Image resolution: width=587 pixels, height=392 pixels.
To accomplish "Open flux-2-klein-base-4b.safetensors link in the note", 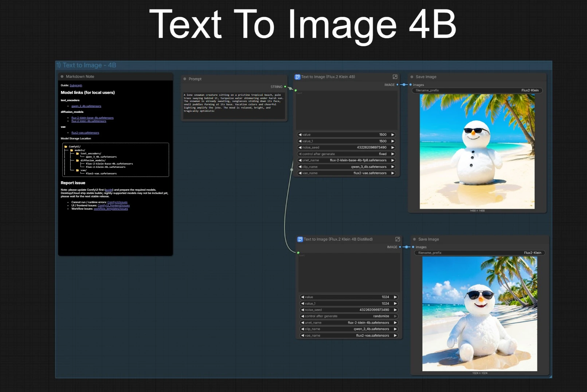I will 93,118.
